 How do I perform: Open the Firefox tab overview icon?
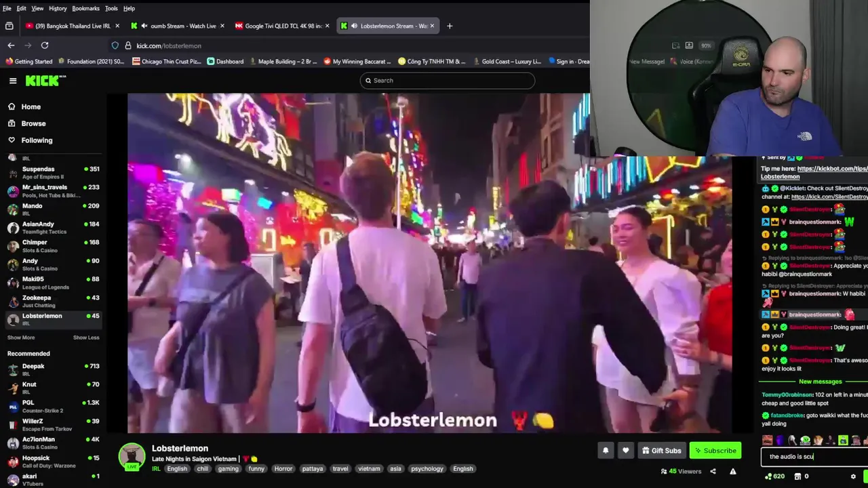point(9,26)
